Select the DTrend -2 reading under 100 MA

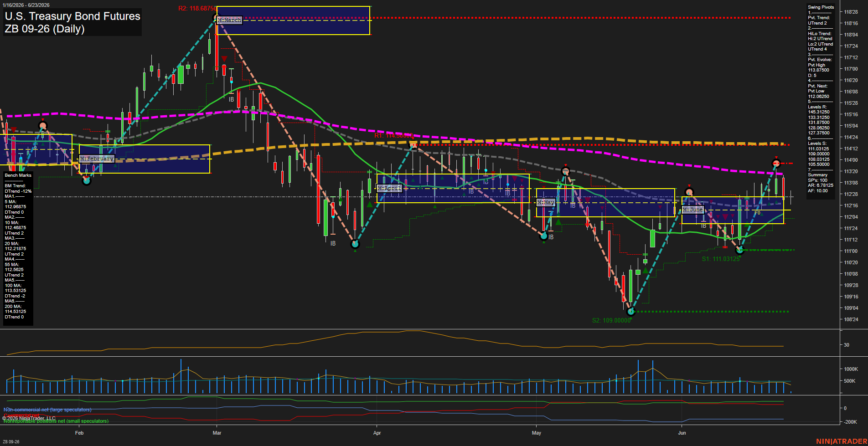(15, 296)
